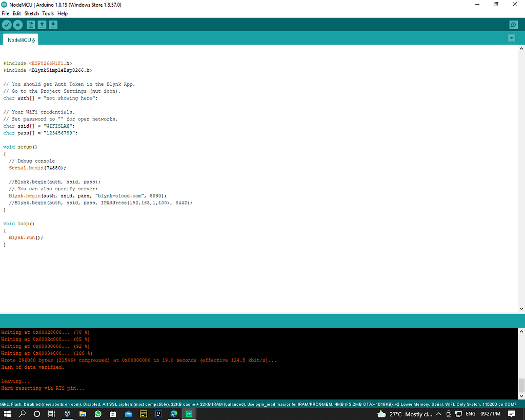Open the Help menu

point(62,13)
